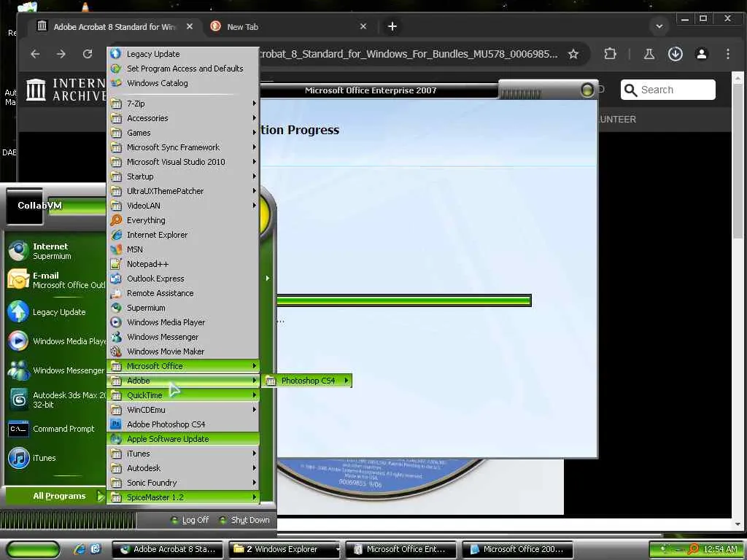
Task: Open browser three-dot menu
Action: tap(728, 54)
